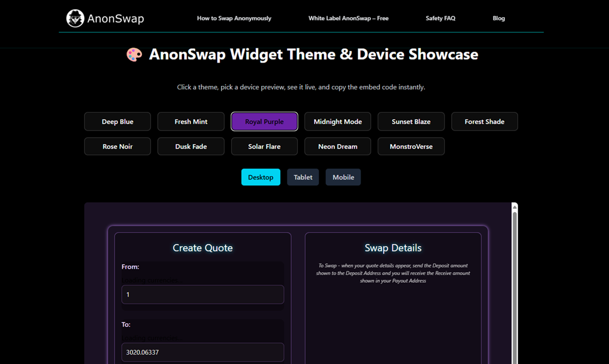Screen dimensions: 609x364
Task: Click the AnonSwap logo icon
Action: 75,18
